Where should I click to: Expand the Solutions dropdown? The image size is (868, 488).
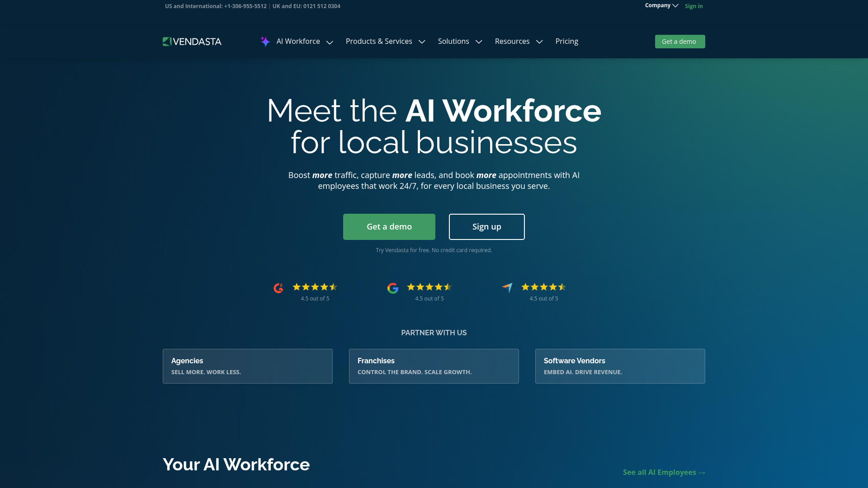[453, 41]
